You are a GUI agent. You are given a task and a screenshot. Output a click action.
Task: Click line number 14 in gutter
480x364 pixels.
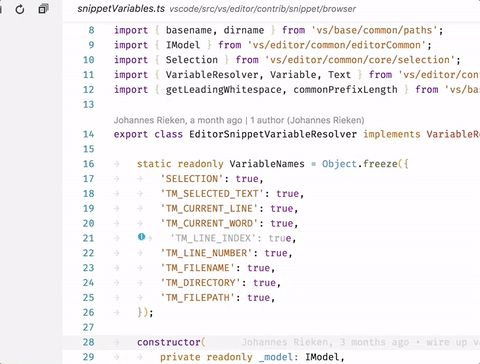[x=88, y=134]
